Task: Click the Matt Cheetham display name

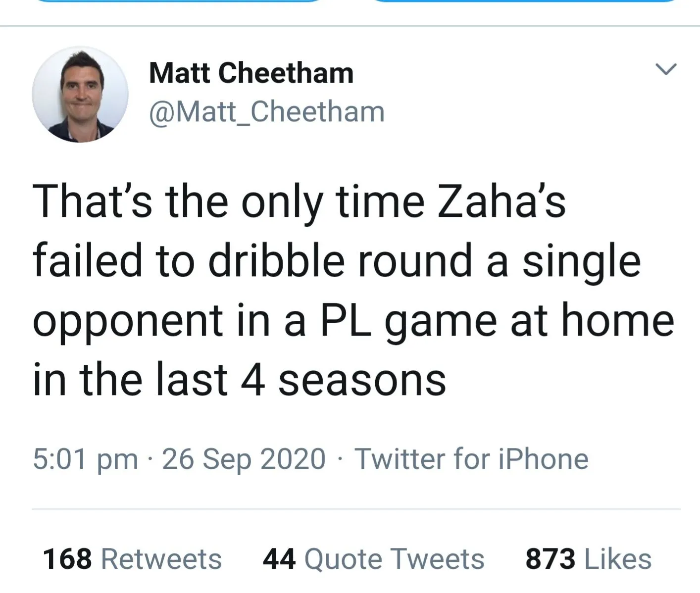Action: [x=251, y=73]
